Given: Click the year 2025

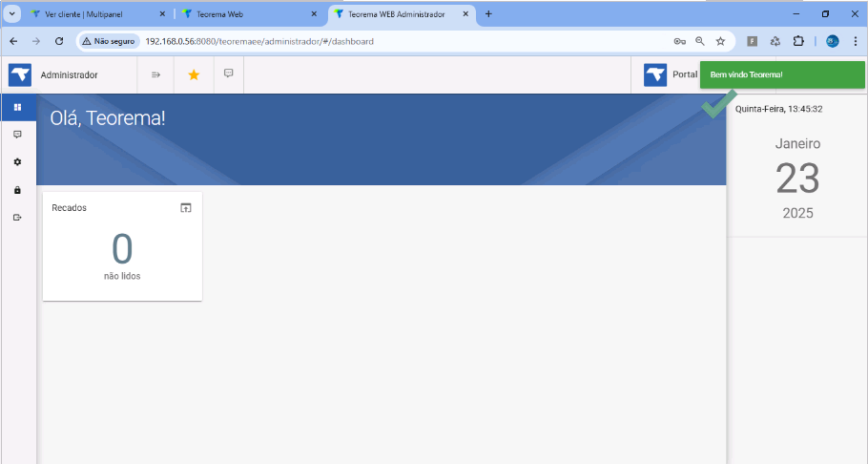Looking at the screenshot, I should (x=797, y=214).
